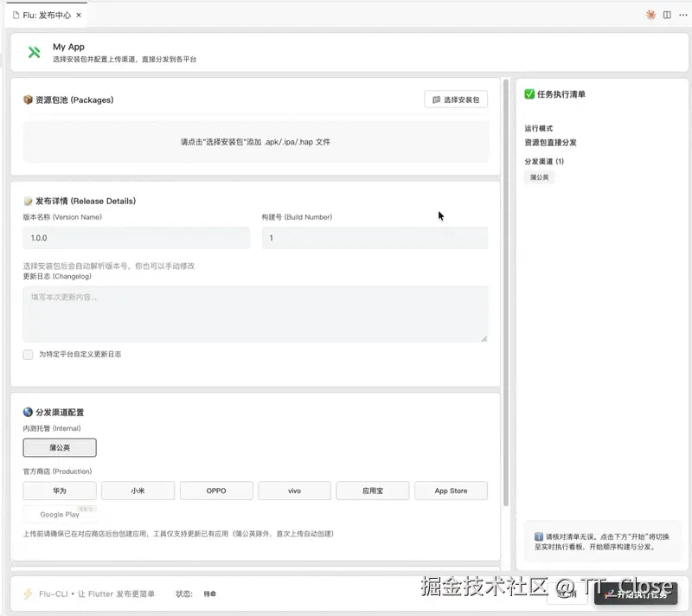Focus the 构建号 Build Number field
Image resolution: width=692 pixels, height=616 pixels.
tap(375, 238)
